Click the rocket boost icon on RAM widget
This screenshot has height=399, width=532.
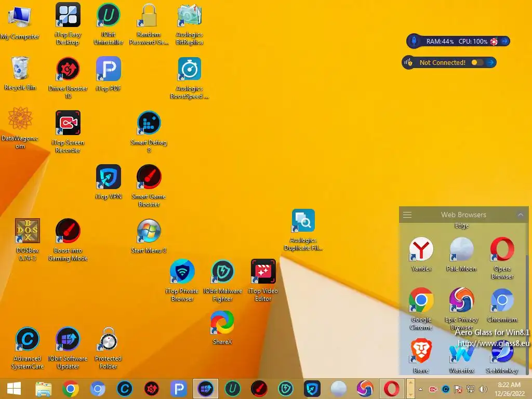coord(414,41)
